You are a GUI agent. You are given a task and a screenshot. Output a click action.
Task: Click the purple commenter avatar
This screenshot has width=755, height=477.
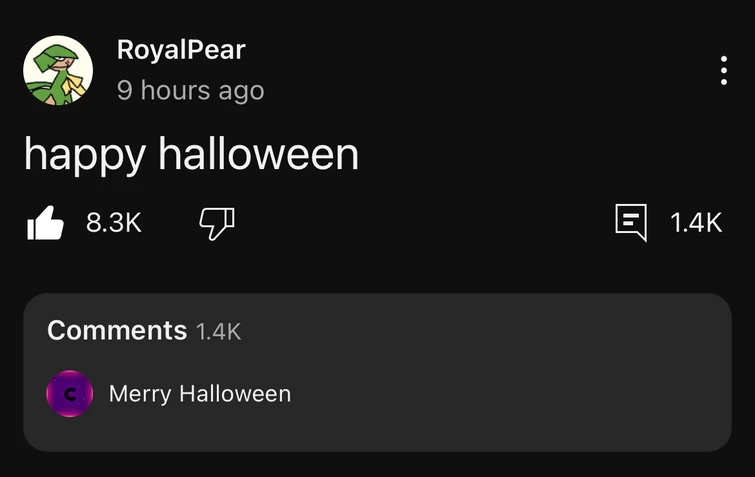point(70,394)
